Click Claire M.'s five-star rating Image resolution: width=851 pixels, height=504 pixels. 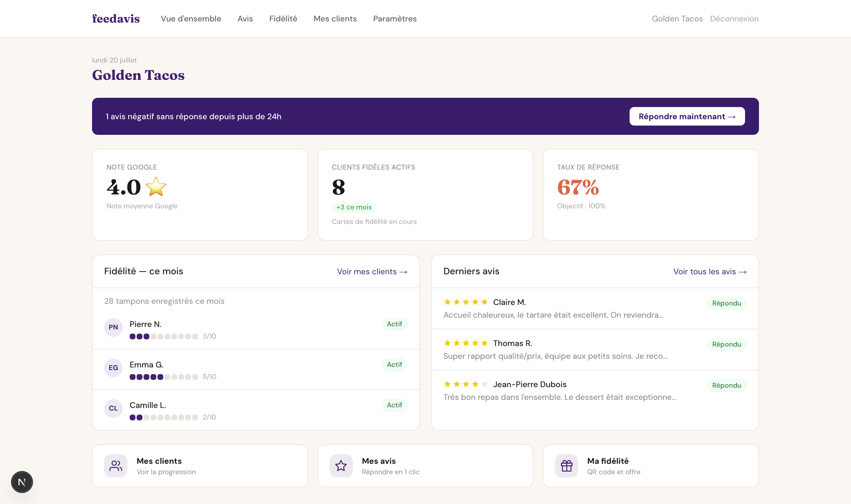(x=466, y=302)
